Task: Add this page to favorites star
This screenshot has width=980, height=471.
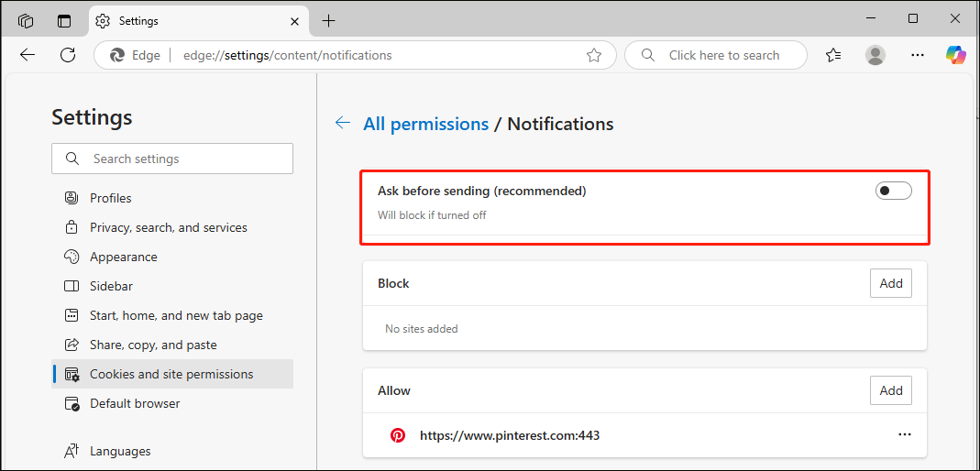Action: tap(594, 55)
